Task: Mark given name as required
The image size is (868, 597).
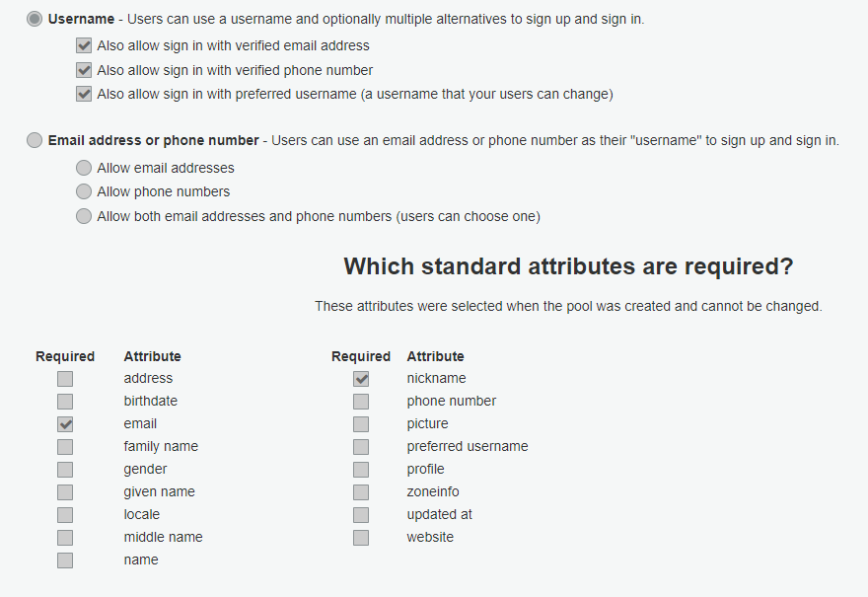Action: [x=65, y=492]
